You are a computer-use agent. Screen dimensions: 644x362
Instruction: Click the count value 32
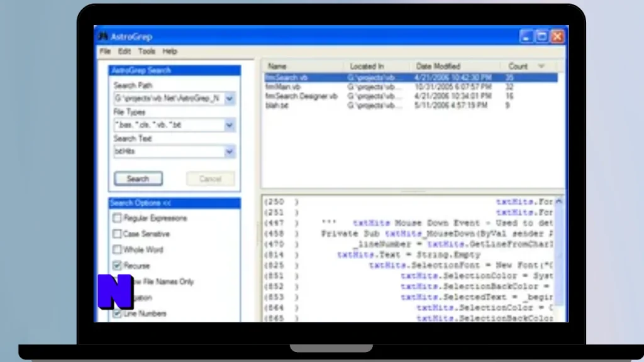pyautogui.click(x=509, y=87)
